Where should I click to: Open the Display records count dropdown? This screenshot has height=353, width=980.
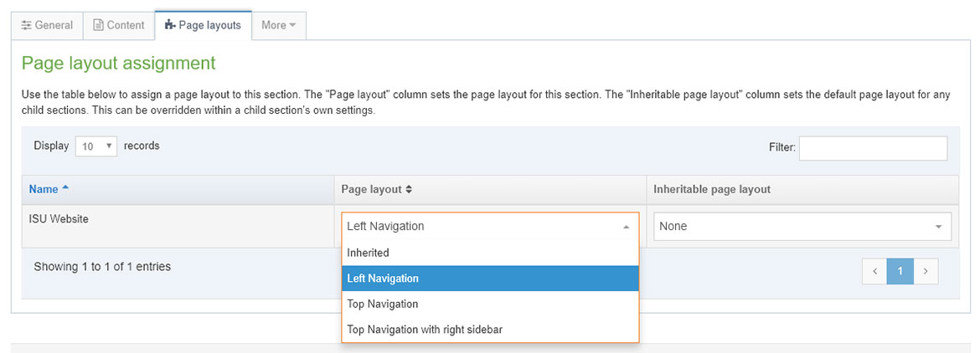coord(96,146)
